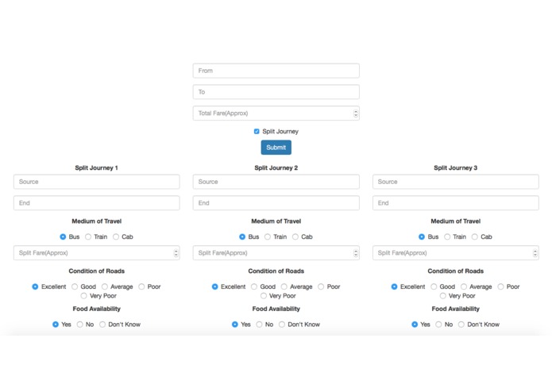Select Cab in Split Journey 3
Viewport: 552px width, 392px height.
click(475, 237)
